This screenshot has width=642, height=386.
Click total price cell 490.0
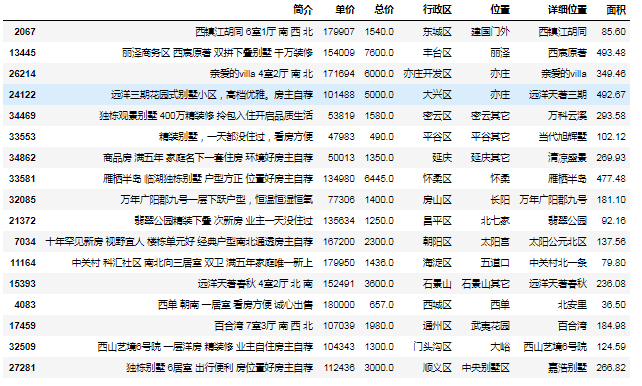[382, 137]
